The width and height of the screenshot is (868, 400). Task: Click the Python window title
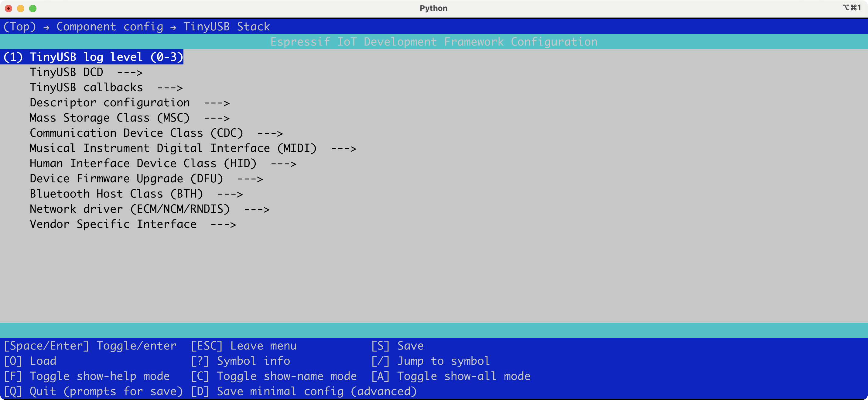(x=433, y=8)
